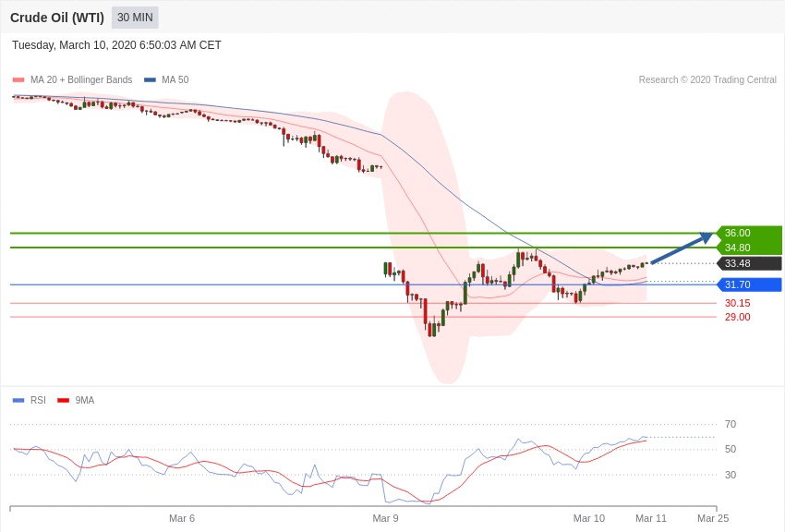Select the red 30.15 support label
Image resolution: width=785 pixels, height=532 pixels.
tap(737, 303)
